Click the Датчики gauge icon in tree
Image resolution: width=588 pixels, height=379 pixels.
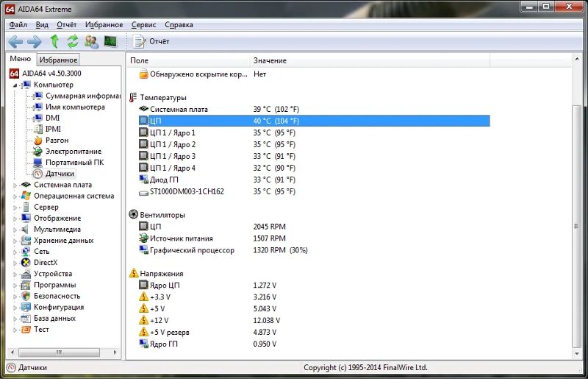[38, 174]
